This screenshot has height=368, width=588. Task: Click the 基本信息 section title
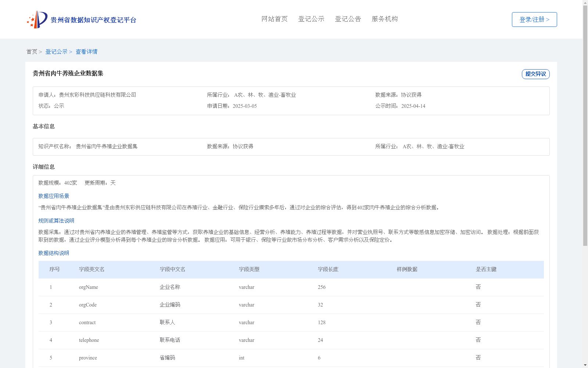pos(44,127)
